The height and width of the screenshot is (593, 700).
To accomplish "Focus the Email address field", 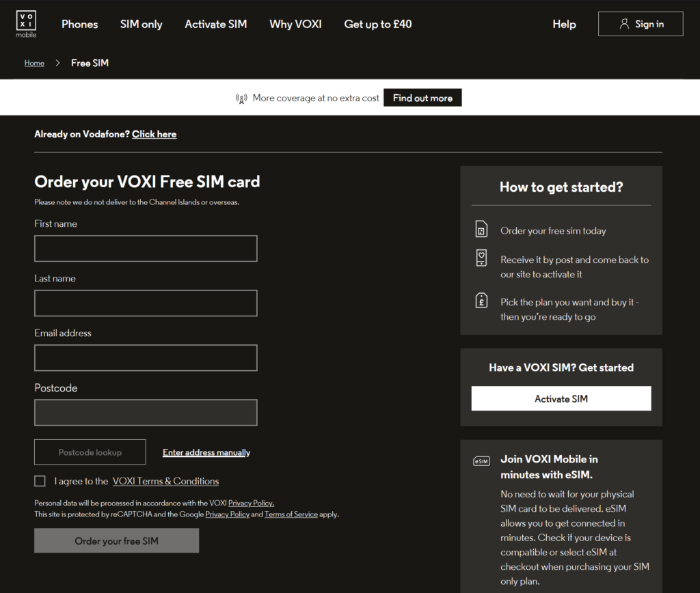I will (146, 358).
